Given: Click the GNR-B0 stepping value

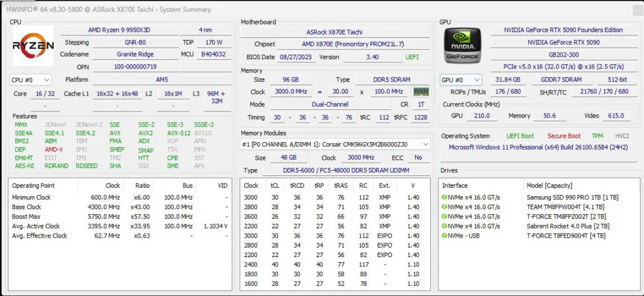Looking at the screenshot, I should pyautogui.click(x=135, y=42).
